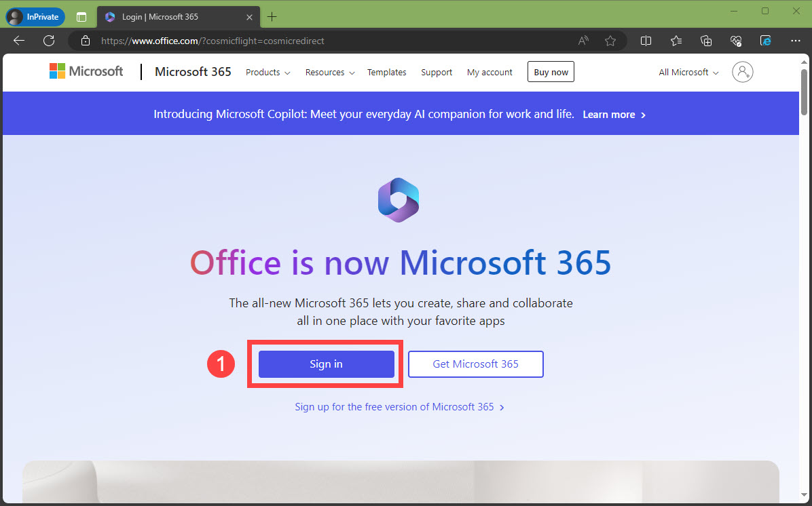
Task: Open a new browser tab
Action: click(x=272, y=16)
